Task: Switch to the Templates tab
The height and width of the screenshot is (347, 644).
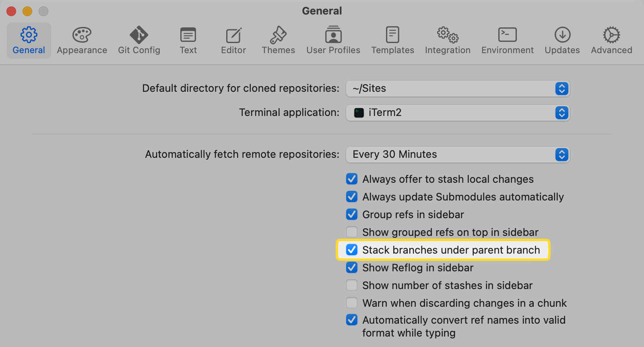Action: pos(392,41)
